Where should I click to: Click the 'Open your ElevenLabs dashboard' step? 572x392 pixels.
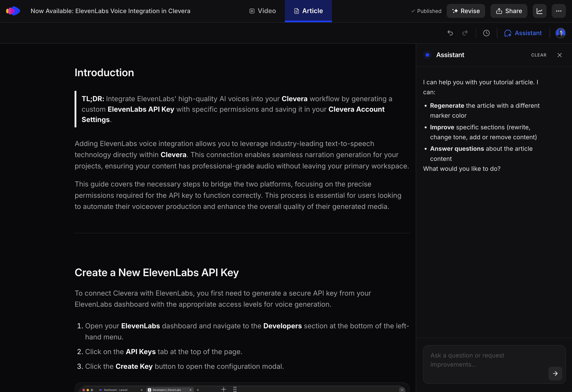[247, 331]
